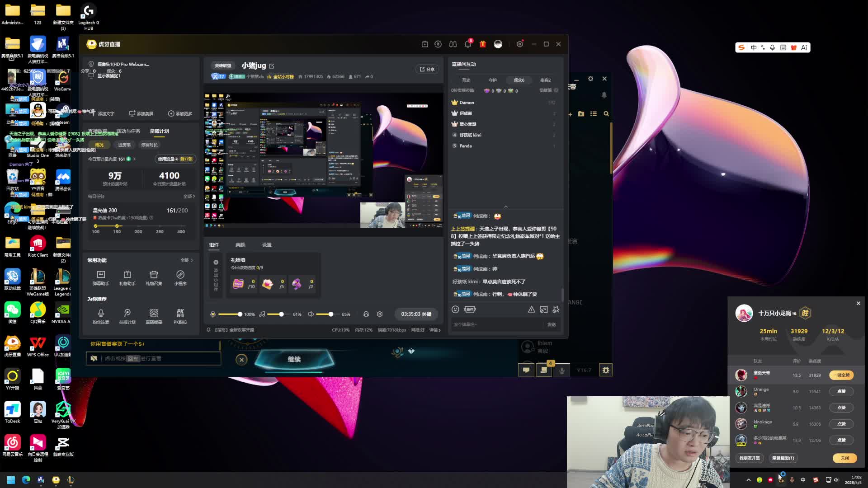Screen dimensions: 868x488
Task: Adjust the music volume slider at 61%
Action: tap(281, 314)
